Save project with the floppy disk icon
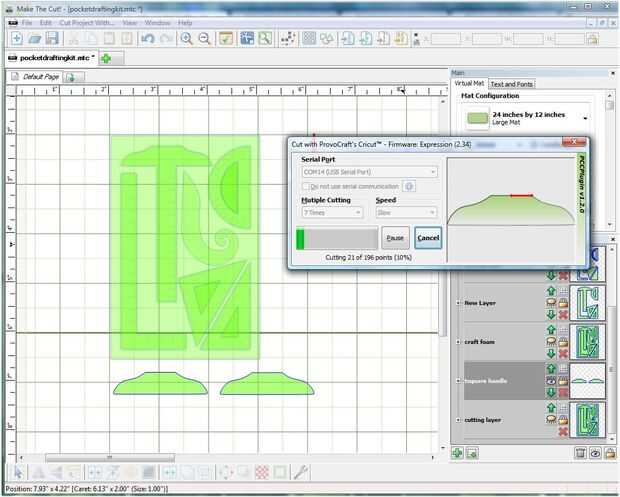620x497 pixels. click(52, 38)
